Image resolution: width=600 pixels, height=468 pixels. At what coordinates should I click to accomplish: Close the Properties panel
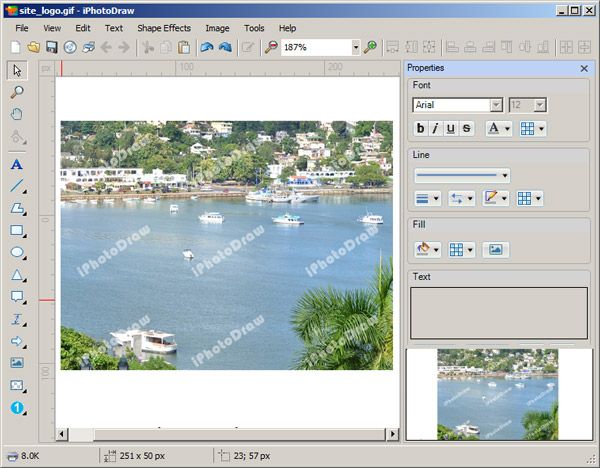584,68
